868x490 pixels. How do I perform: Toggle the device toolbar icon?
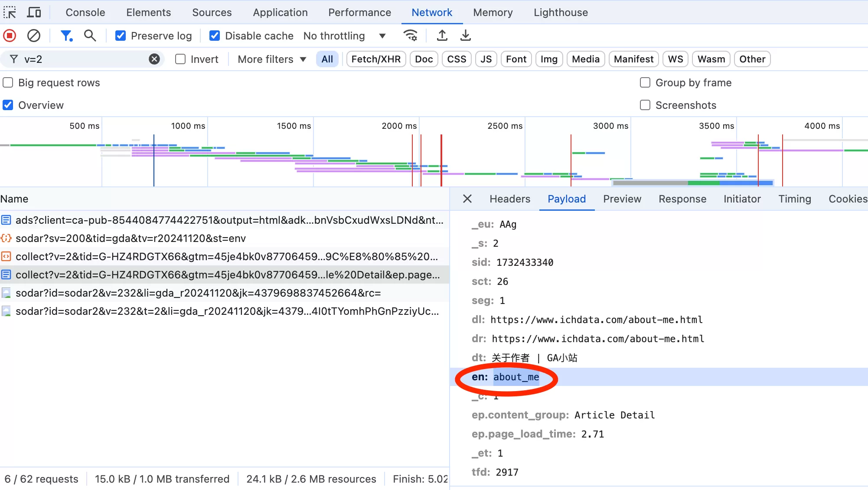[34, 13]
